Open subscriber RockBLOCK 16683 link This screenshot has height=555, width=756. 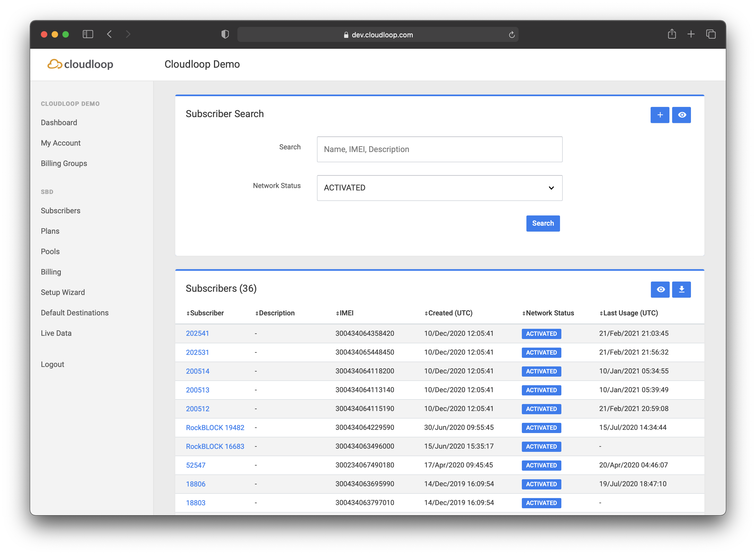coord(215,446)
